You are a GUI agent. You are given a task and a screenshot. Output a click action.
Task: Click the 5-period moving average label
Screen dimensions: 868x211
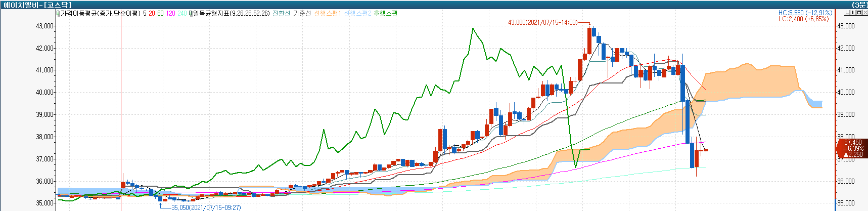click(x=145, y=14)
